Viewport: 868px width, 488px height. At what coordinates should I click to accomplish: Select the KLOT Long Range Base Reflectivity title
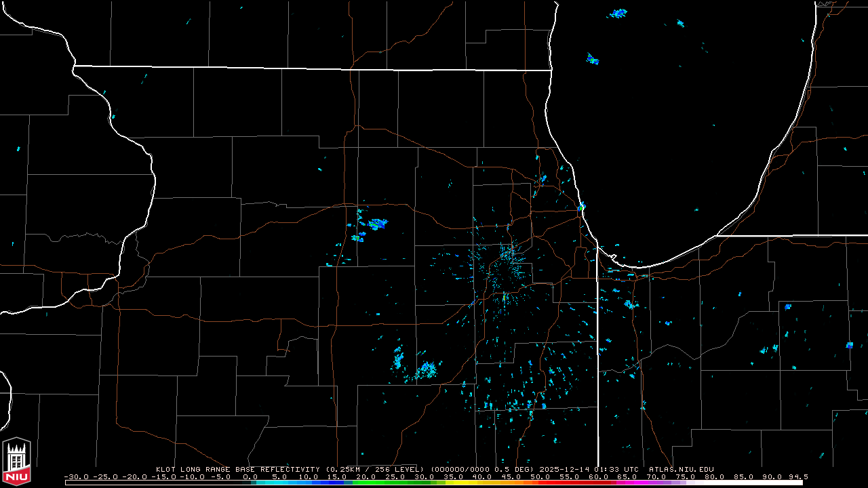239,469
